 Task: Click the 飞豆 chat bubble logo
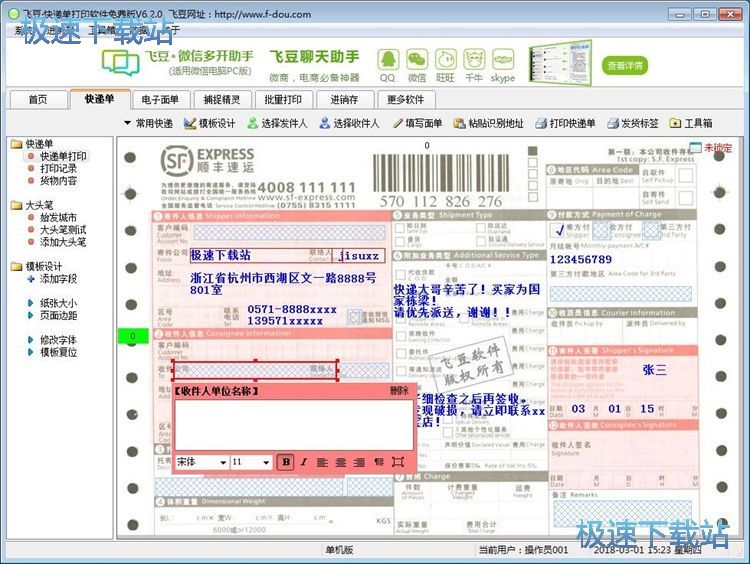click(121, 64)
